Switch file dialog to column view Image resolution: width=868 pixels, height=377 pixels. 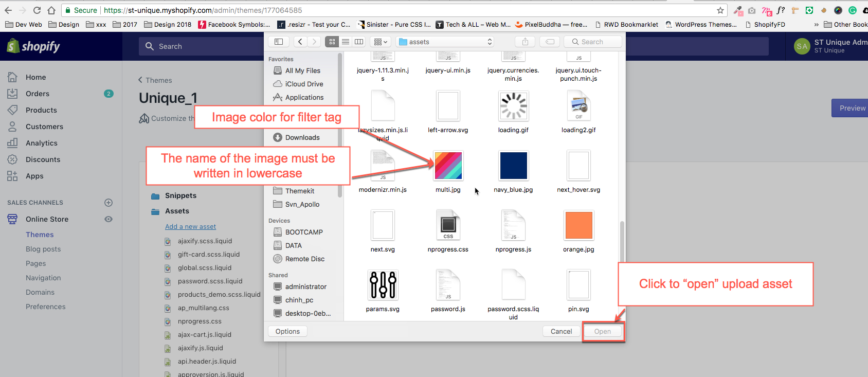359,42
